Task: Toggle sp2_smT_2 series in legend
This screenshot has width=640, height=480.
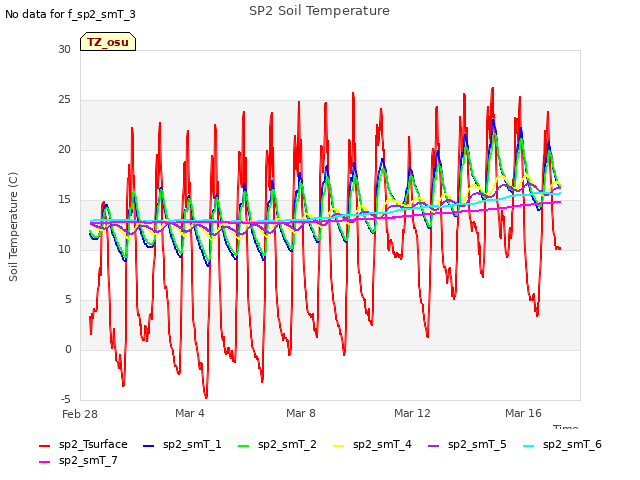Action: tap(277, 444)
